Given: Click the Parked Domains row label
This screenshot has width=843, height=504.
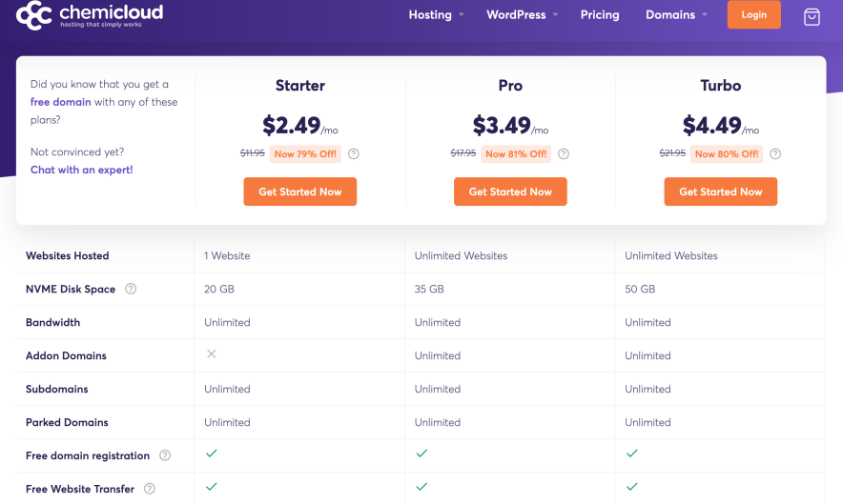Looking at the screenshot, I should click(67, 422).
